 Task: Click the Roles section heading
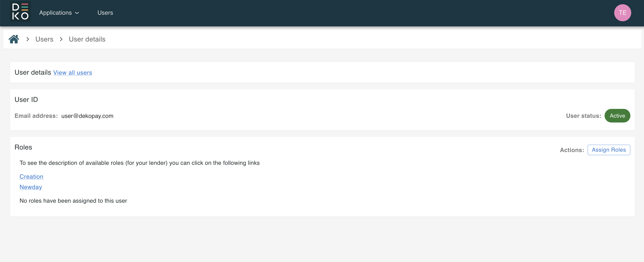pos(23,147)
